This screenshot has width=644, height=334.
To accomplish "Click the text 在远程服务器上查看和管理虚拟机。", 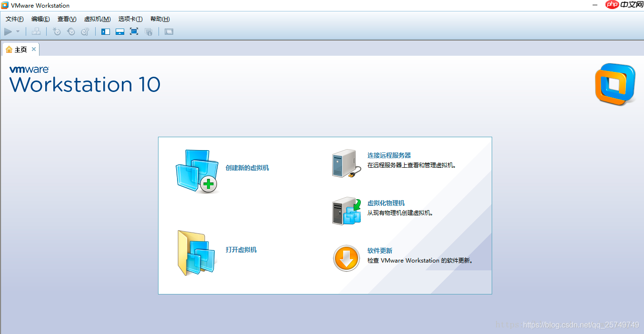I will (x=412, y=165).
